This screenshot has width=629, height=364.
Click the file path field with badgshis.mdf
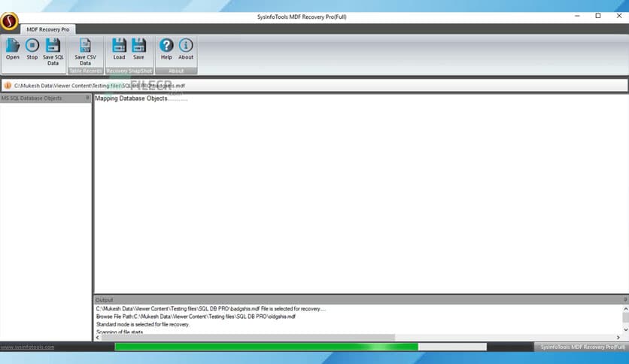pos(314,86)
